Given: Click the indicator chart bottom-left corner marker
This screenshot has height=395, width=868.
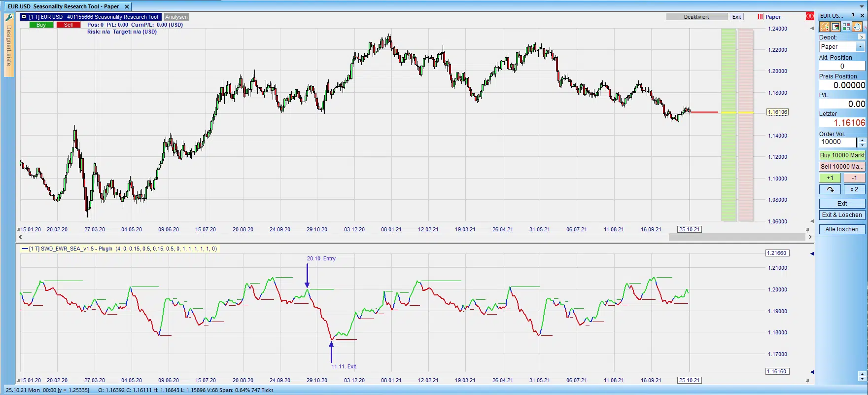Looking at the screenshot, I should pos(18,380).
